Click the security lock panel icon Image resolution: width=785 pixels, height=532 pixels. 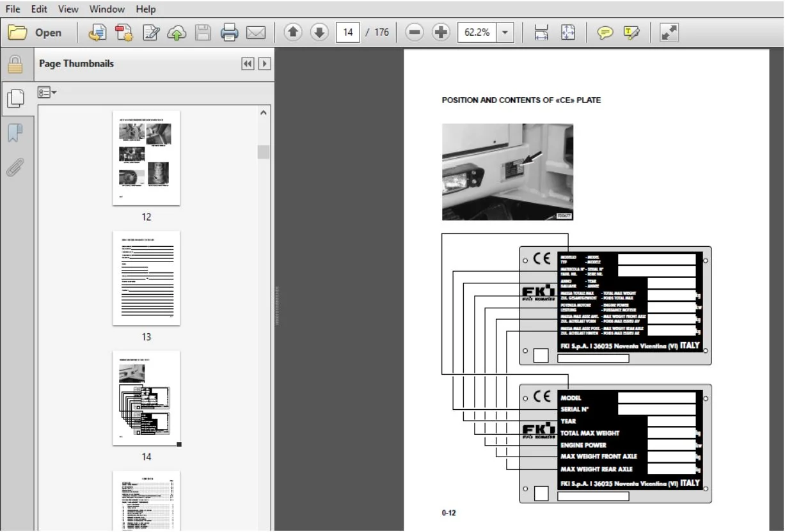pyautogui.click(x=15, y=65)
